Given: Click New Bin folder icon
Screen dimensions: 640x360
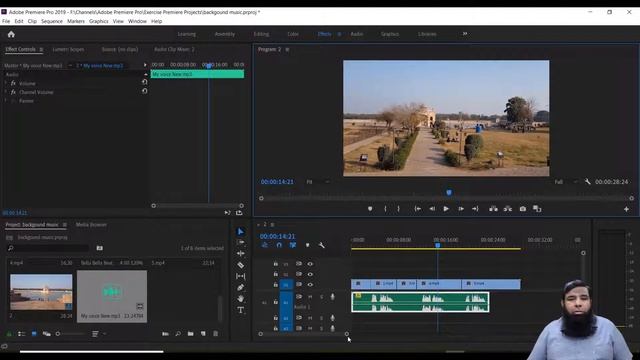Looking at the screenshot, I should [191, 333].
